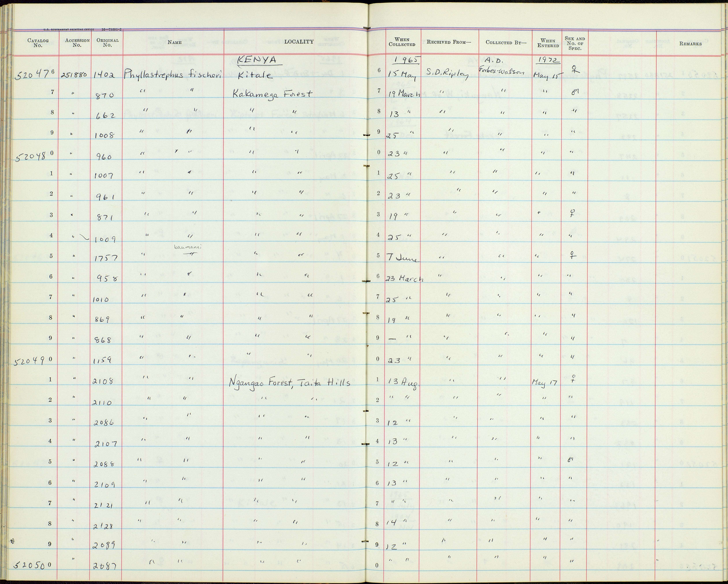This screenshot has width=728, height=584.
Task: Click the date '23 March'
Action: coord(404,279)
